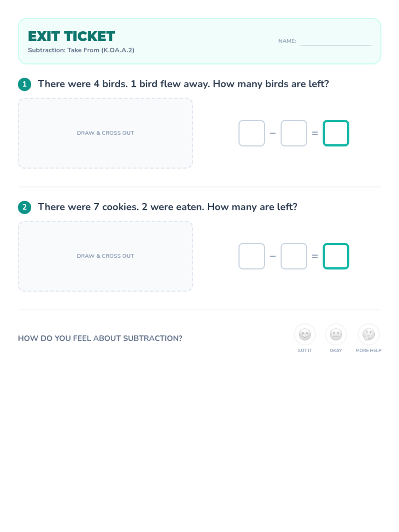Select the second box of the birds equation

tap(294, 133)
